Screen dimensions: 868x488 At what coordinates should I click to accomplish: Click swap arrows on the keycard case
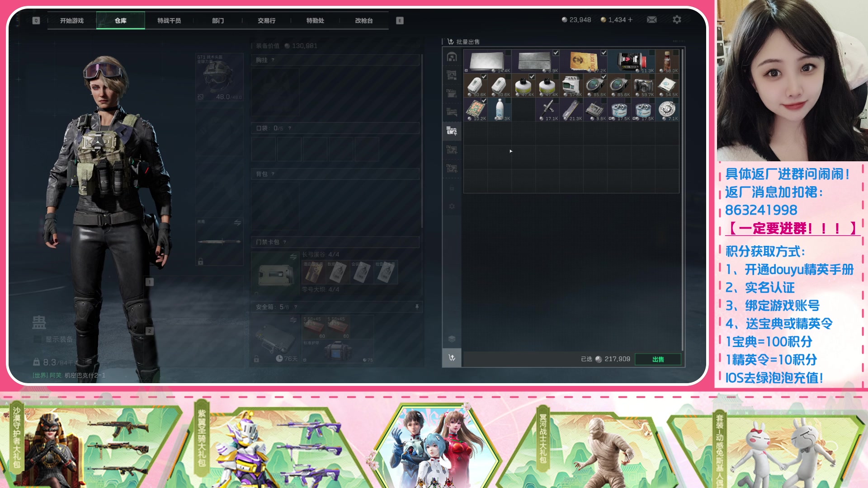pyautogui.click(x=293, y=256)
